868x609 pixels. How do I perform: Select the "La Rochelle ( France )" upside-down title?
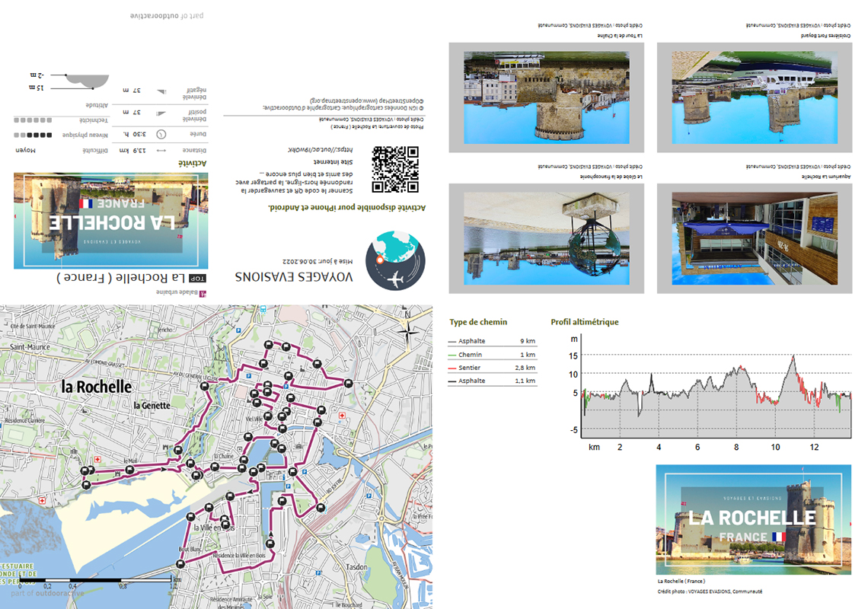[121, 278]
